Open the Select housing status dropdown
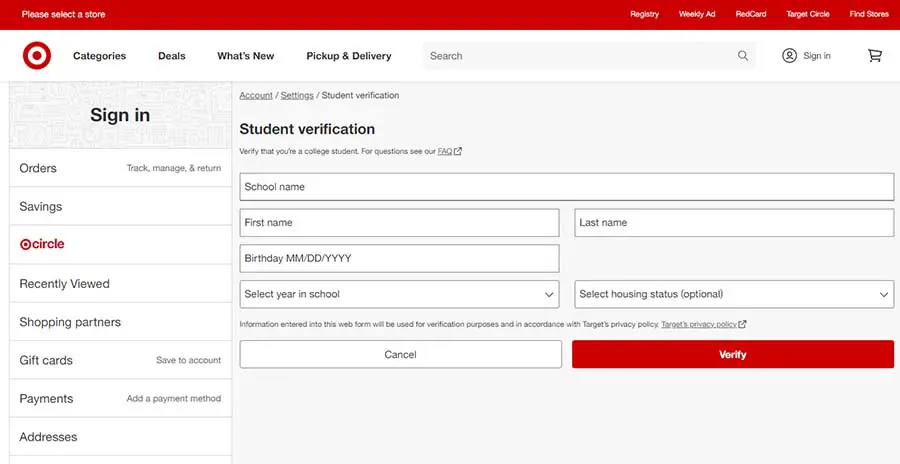 click(x=734, y=294)
